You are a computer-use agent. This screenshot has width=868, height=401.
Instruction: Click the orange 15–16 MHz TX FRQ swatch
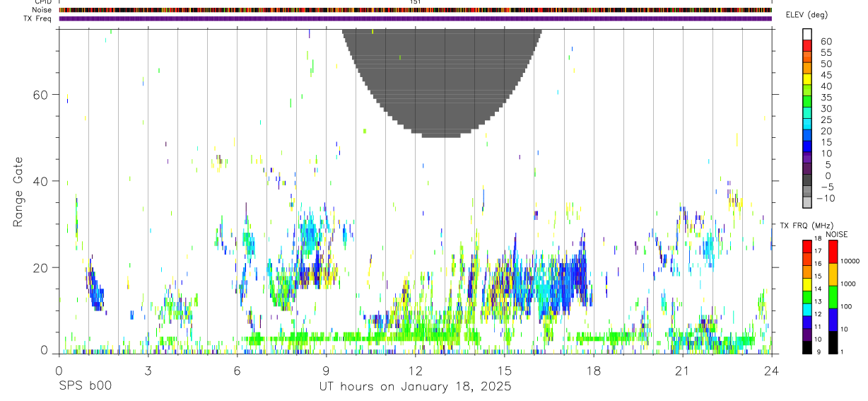pyautogui.click(x=807, y=270)
